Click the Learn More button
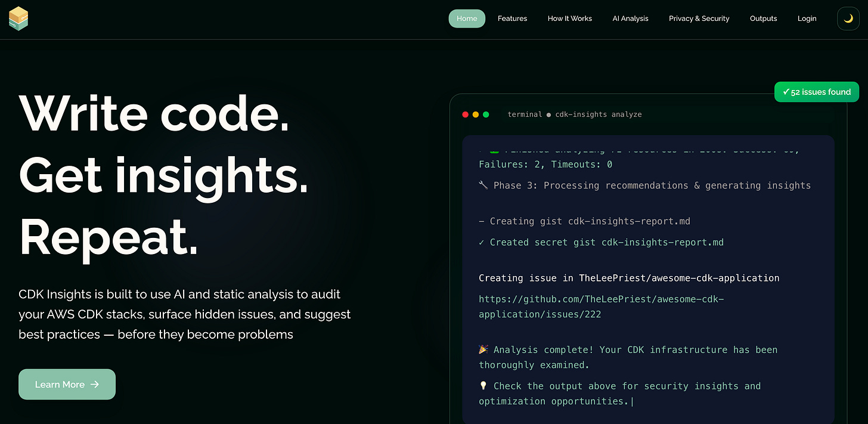The image size is (868, 424). pos(67,385)
